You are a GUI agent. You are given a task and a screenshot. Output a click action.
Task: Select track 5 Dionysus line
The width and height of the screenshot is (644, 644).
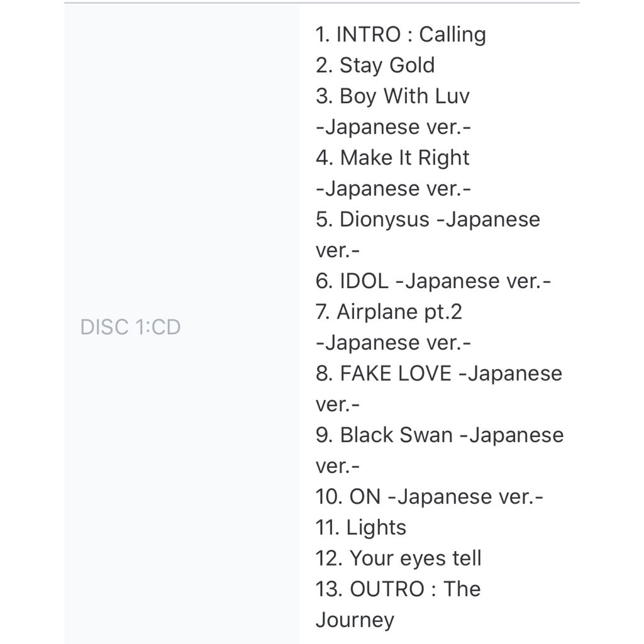[x=428, y=219]
